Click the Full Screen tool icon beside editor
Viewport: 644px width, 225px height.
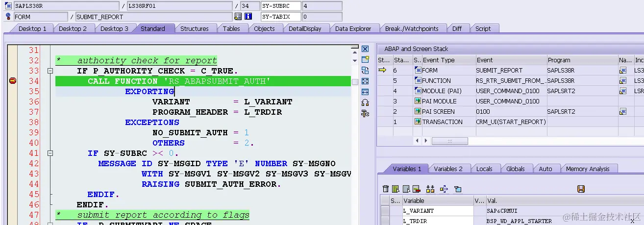pyautogui.click(x=365, y=81)
